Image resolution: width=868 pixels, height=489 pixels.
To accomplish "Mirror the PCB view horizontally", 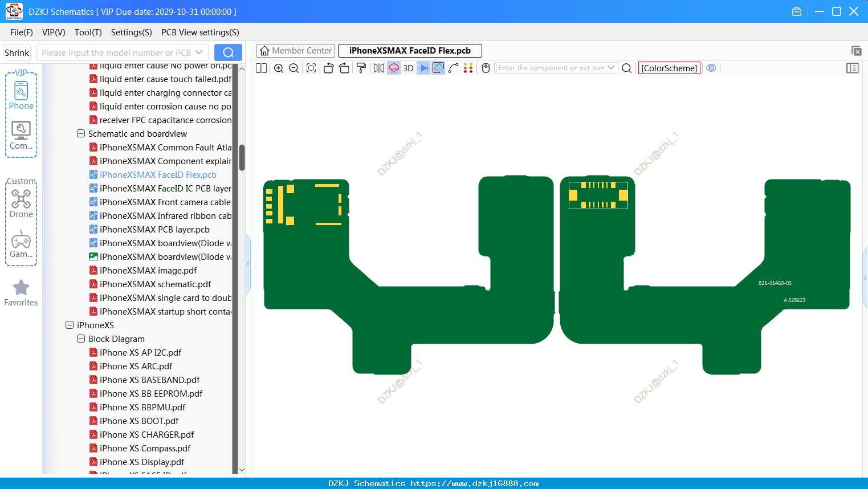I will (x=378, y=68).
